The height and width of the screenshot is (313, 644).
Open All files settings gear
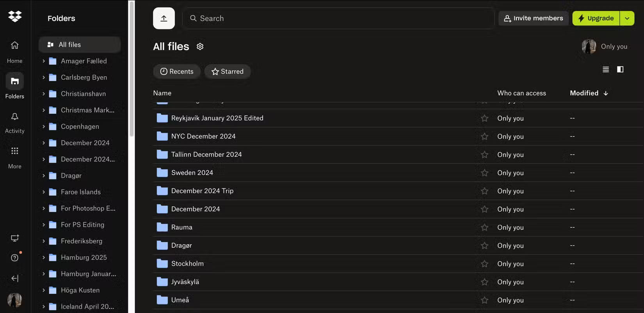pyautogui.click(x=200, y=47)
